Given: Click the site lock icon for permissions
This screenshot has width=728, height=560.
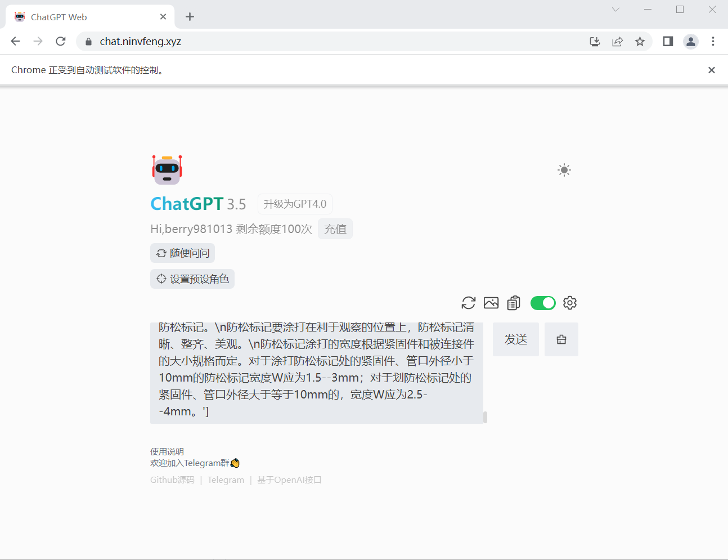Looking at the screenshot, I should pos(88,41).
